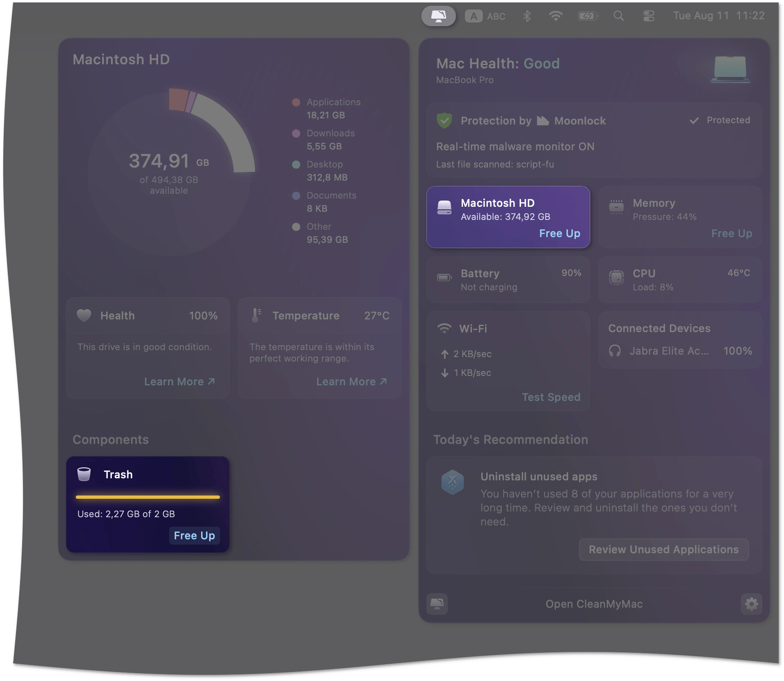Screen dimensions: 784x681
Task: Click the Bluetooth icon in menu bar
Action: 527,16
